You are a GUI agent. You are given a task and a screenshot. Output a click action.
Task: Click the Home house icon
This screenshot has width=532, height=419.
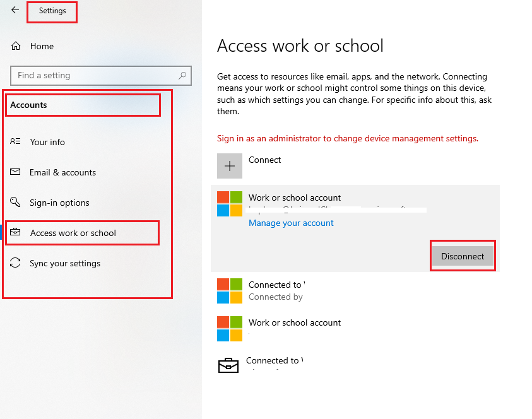pos(16,46)
